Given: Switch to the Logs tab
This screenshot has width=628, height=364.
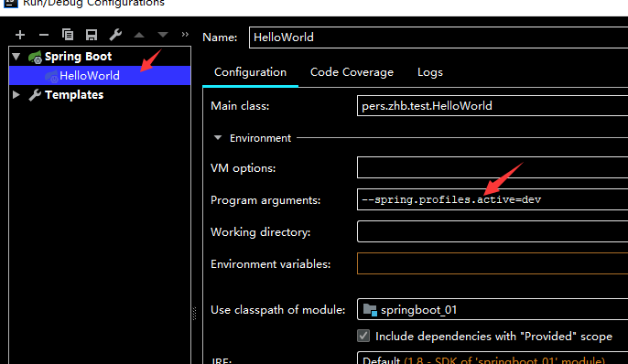Looking at the screenshot, I should [x=429, y=72].
